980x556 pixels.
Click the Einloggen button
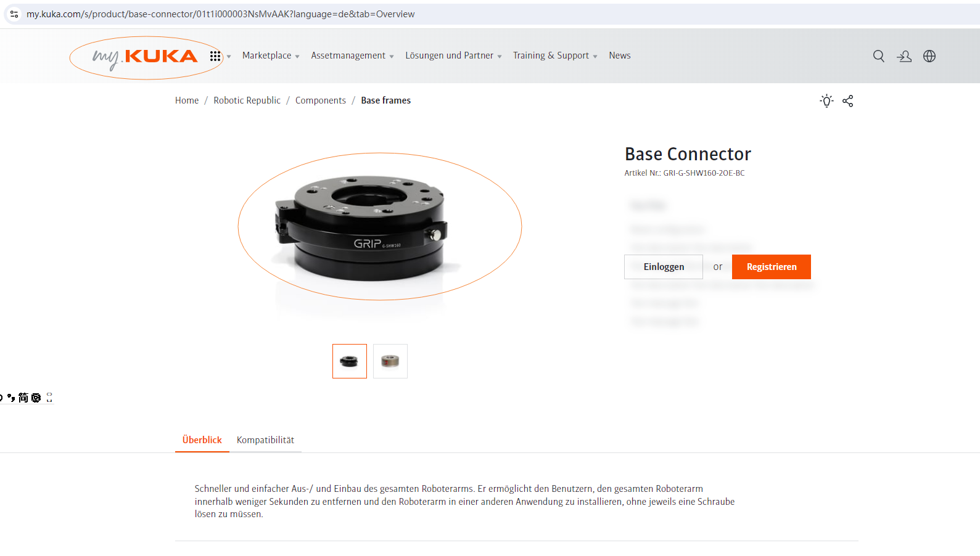pyautogui.click(x=664, y=267)
